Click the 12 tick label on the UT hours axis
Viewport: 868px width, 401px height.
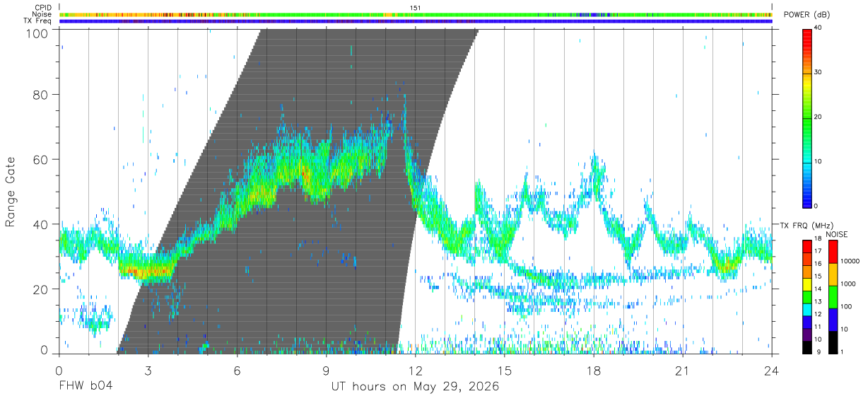(x=416, y=370)
